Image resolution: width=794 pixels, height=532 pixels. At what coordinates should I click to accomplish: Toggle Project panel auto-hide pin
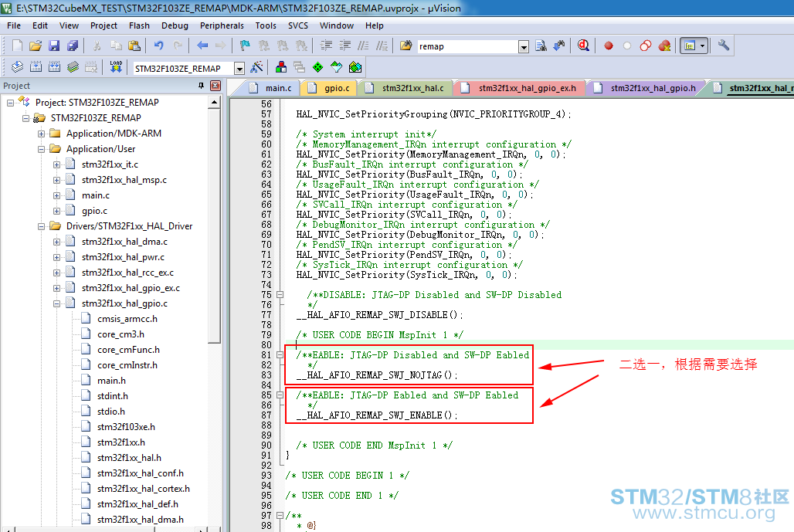201,86
